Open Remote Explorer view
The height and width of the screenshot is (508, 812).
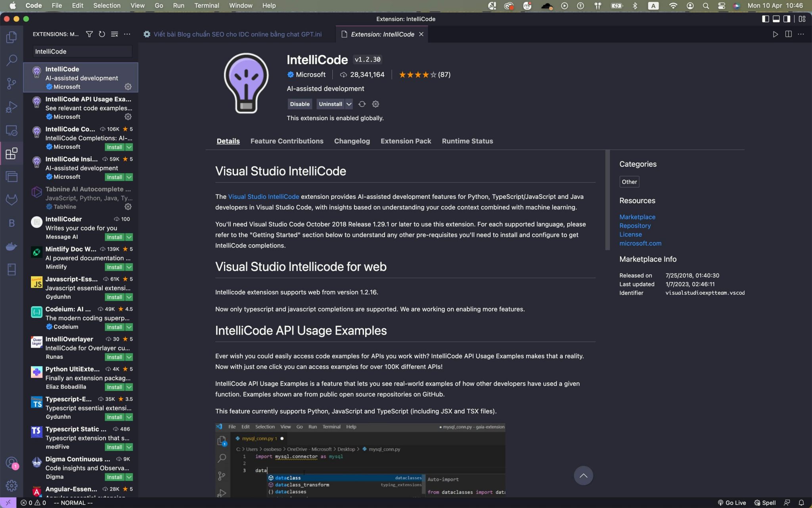coord(11,130)
